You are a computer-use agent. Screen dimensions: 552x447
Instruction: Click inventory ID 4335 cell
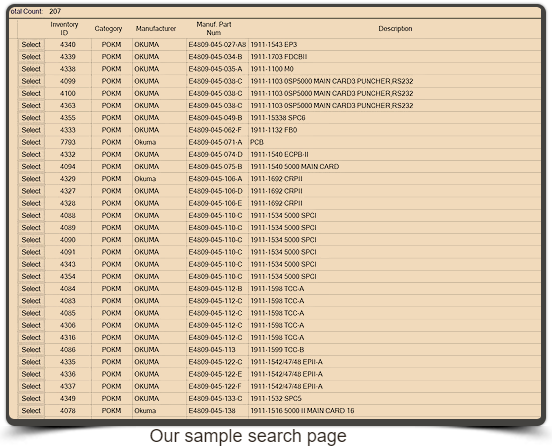tap(68, 362)
